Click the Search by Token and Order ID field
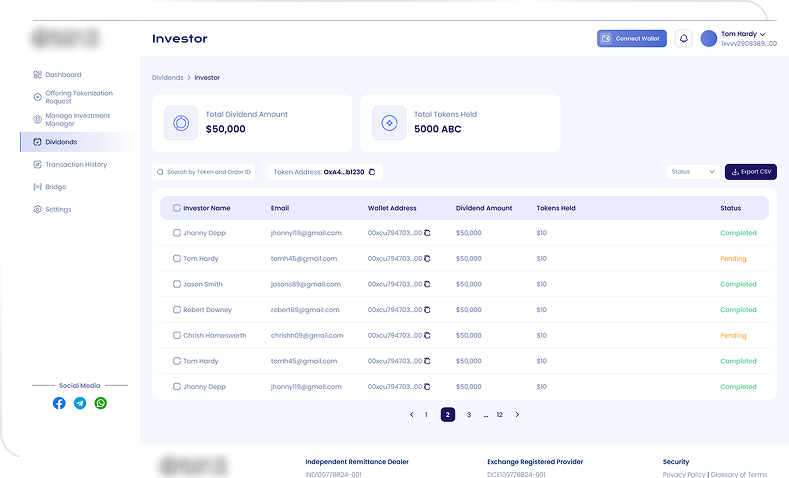The image size is (789, 478). coord(208,172)
